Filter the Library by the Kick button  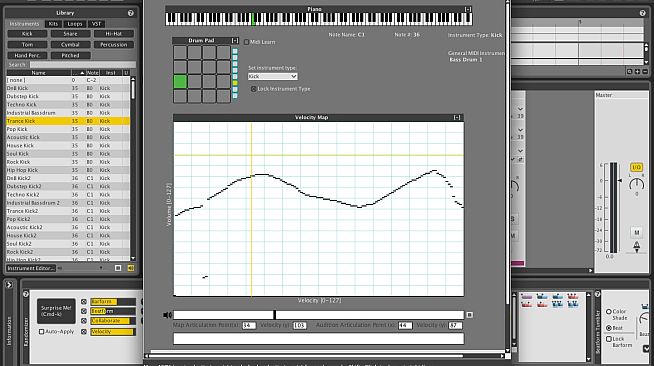(27, 34)
